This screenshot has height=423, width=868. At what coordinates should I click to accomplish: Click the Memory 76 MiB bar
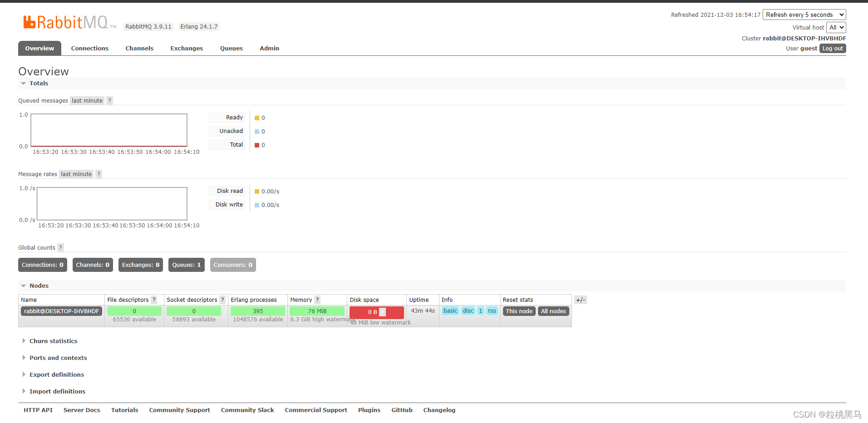[317, 311]
